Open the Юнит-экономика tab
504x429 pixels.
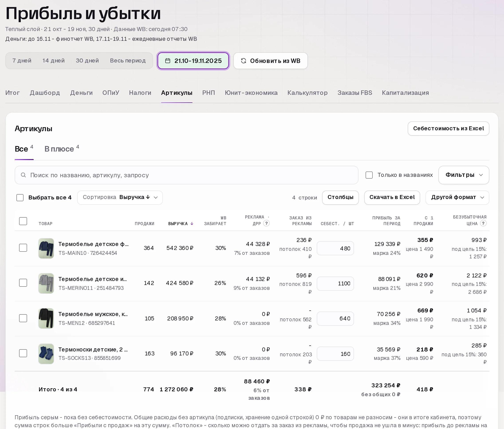tap(251, 93)
